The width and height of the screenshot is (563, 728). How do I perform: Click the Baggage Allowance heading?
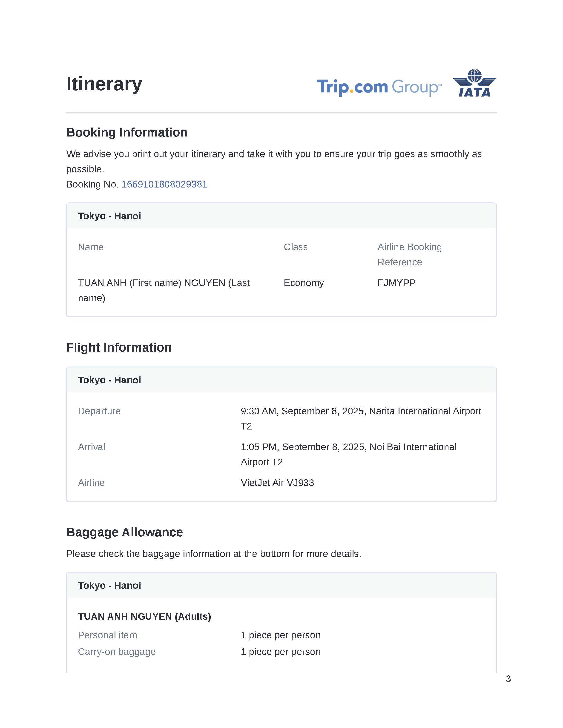[124, 532]
